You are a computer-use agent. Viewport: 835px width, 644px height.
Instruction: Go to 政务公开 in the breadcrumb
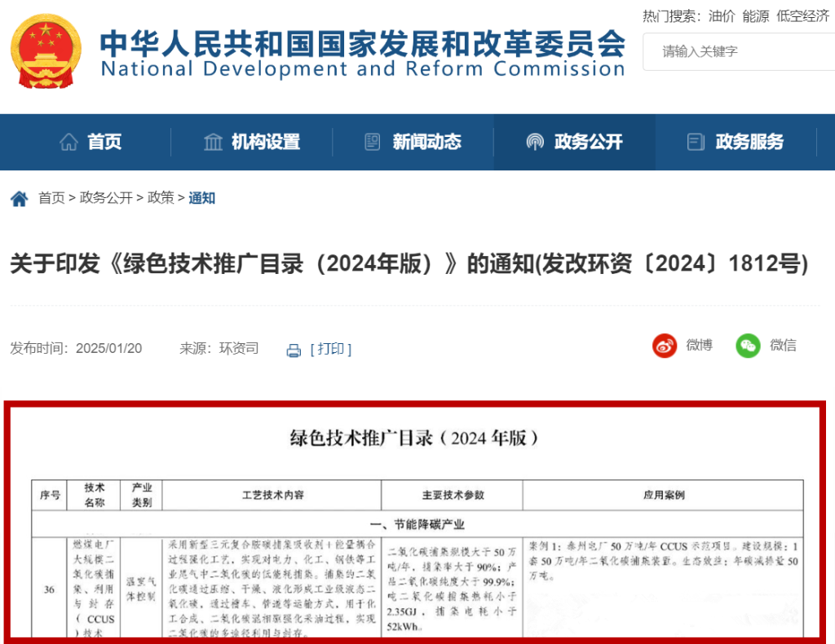106,198
